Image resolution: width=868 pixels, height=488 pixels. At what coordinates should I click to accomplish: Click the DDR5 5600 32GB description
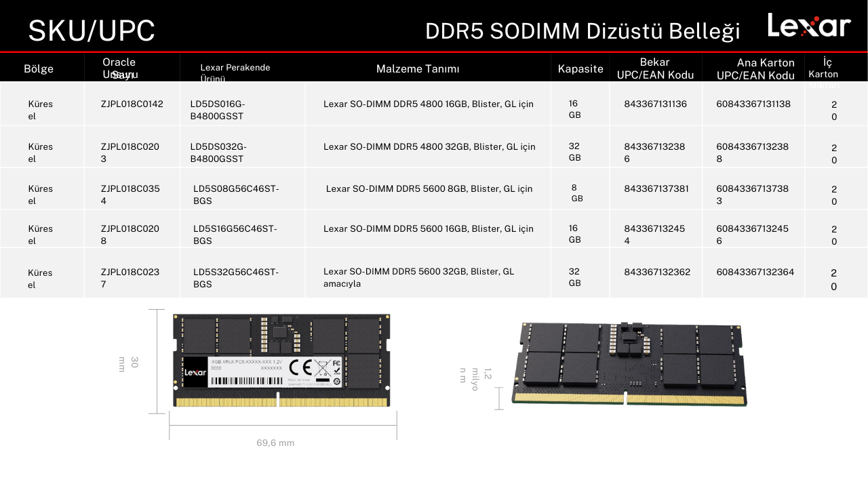(419, 277)
